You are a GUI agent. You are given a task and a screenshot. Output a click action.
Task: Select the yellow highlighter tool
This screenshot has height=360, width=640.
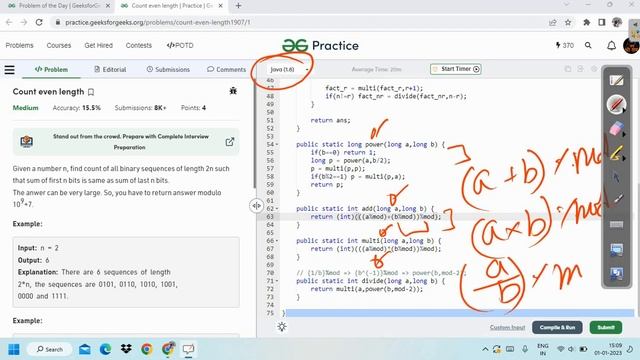click(x=616, y=153)
